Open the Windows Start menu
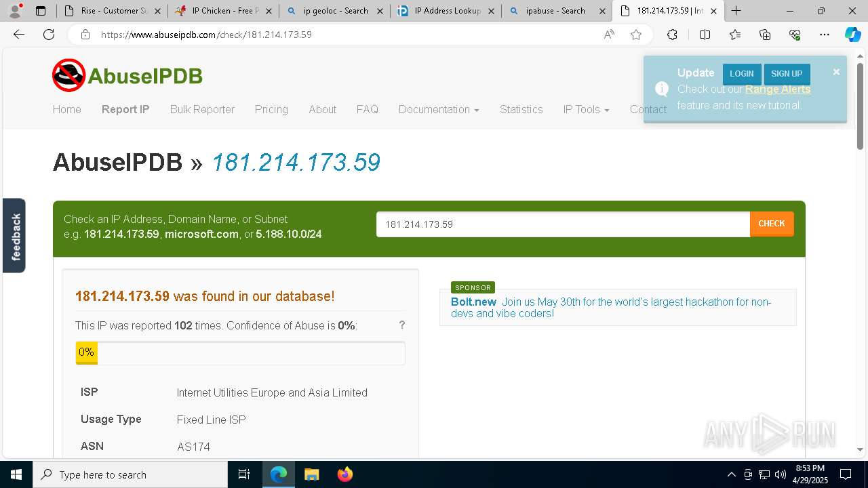The height and width of the screenshot is (488, 868). point(16,474)
